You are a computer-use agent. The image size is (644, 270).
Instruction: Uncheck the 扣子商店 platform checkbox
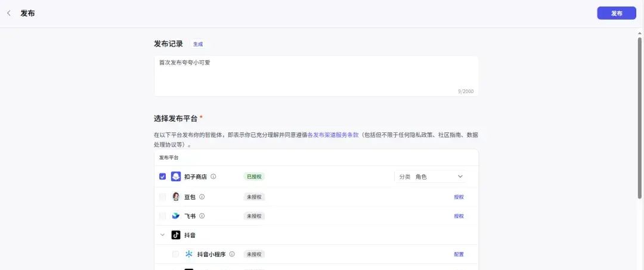163,176
